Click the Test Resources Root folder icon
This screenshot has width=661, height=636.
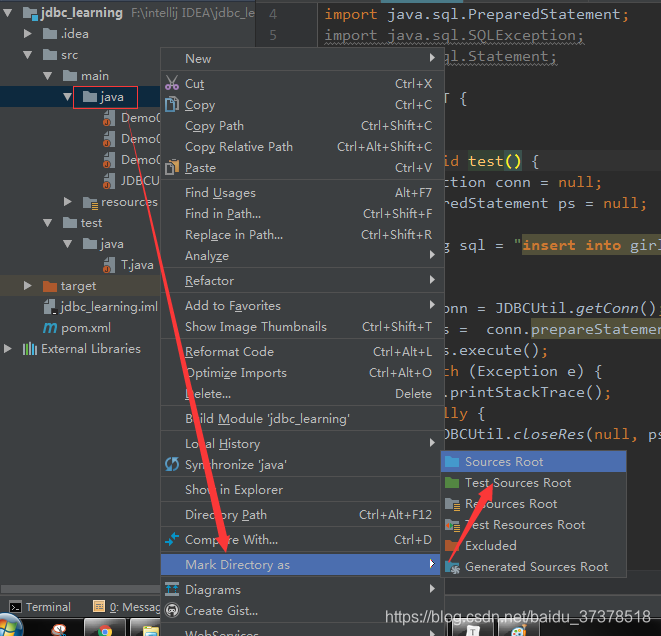pos(452,525)
